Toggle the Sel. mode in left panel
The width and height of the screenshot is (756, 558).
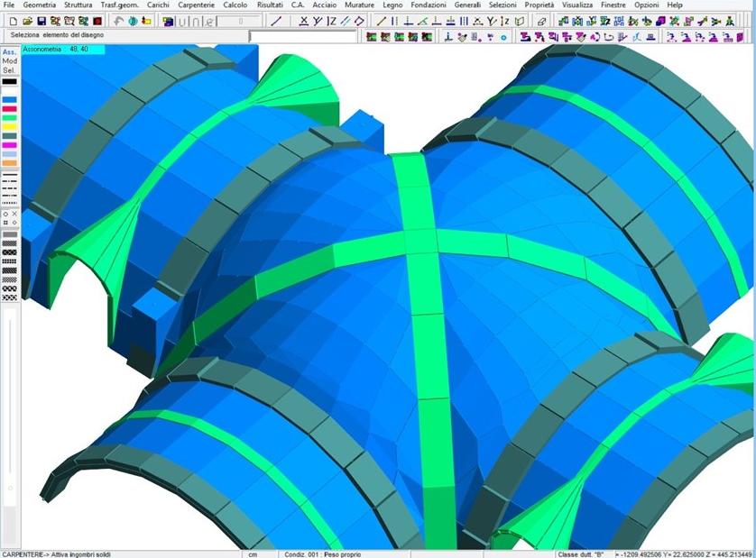(x=10, y=70)
